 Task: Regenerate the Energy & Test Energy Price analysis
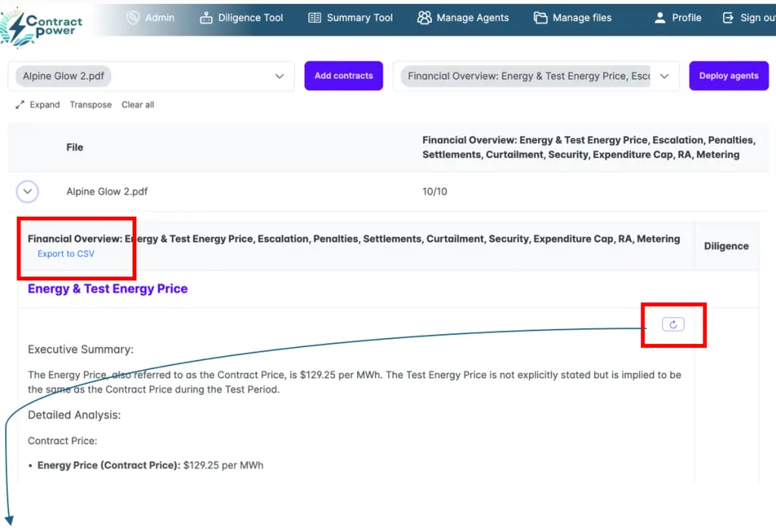tap(673, 324)
